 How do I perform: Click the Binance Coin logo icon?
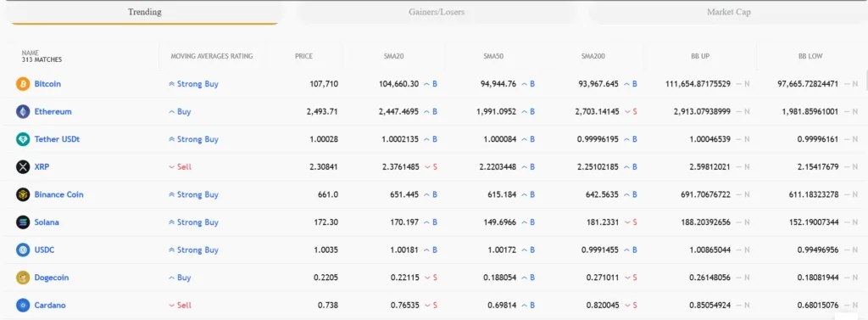pyautogui.click(x=23, y=194)
